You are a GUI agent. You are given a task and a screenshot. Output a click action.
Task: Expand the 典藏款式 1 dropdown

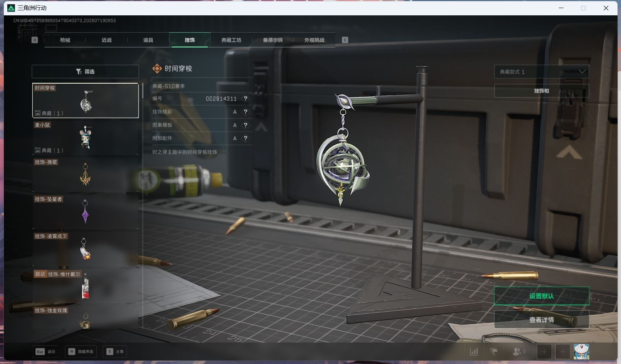541,72
